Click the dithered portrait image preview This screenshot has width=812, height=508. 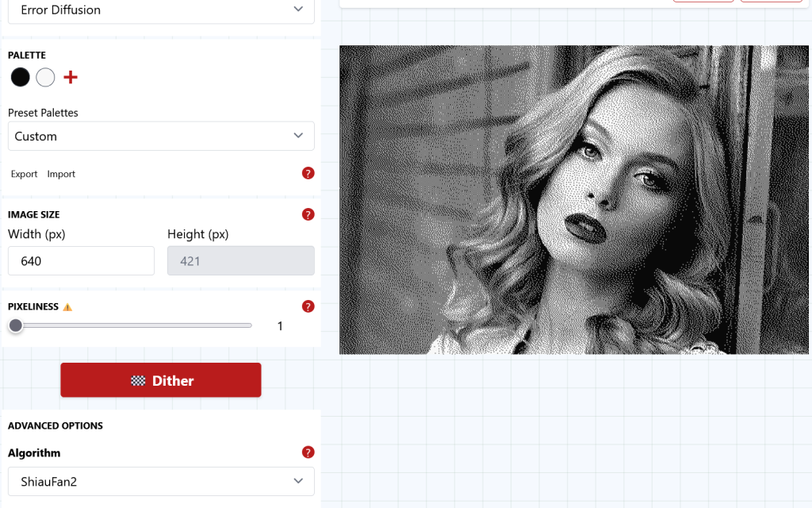[574, 199]
